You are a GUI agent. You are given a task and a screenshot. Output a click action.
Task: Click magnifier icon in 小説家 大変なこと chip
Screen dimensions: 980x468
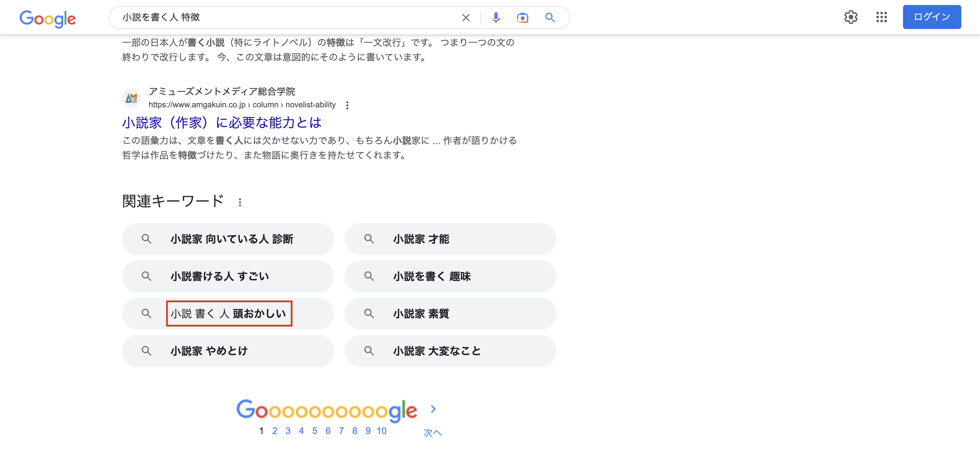(x=369, y=351)
